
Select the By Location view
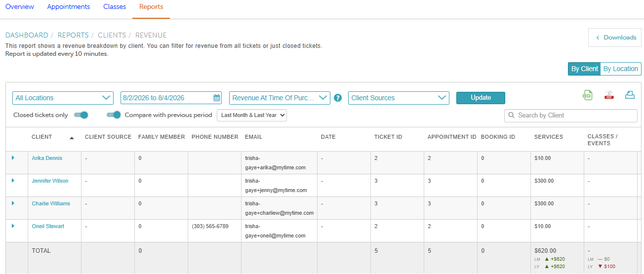(621, 69)
